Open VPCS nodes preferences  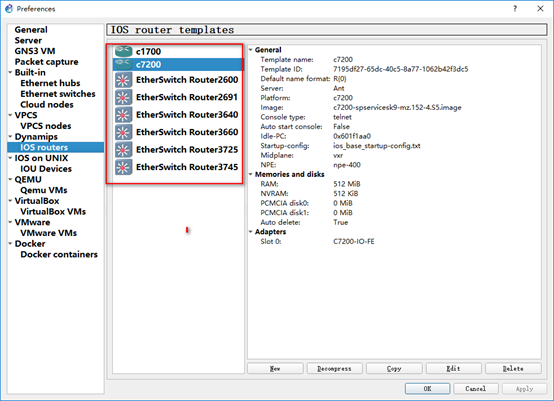(46, 126)
